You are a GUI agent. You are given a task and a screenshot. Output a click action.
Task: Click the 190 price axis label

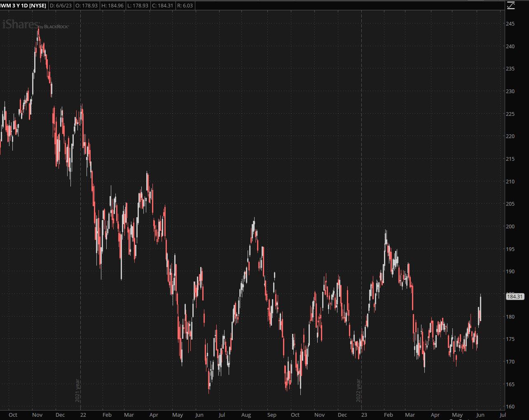tap(510, 272)
